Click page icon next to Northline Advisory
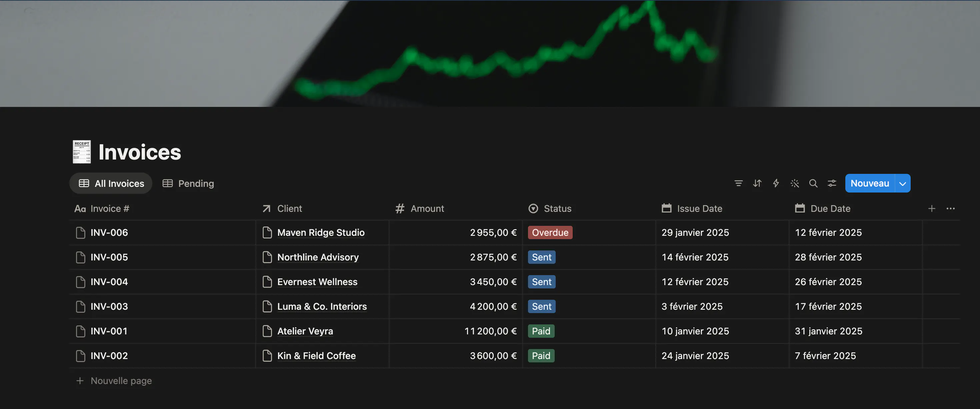Viewport: 980px width, 409px height. (267, 257)
